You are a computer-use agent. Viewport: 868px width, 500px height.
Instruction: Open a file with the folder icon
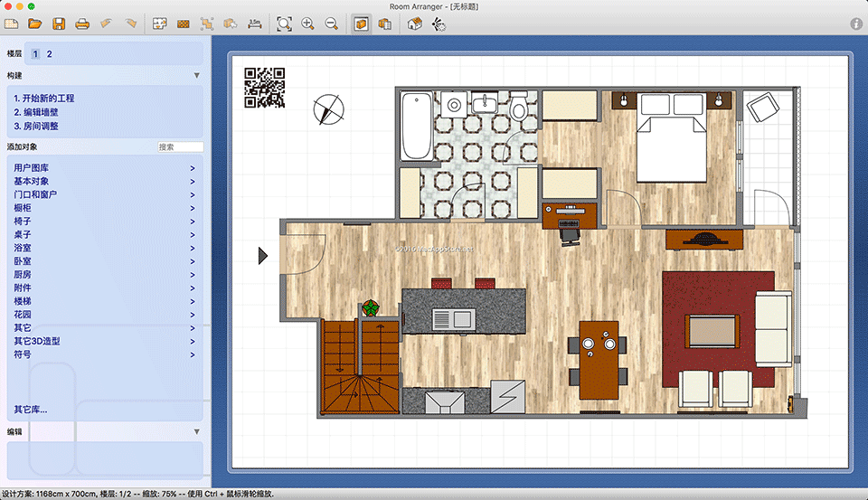tap(36, 24)
